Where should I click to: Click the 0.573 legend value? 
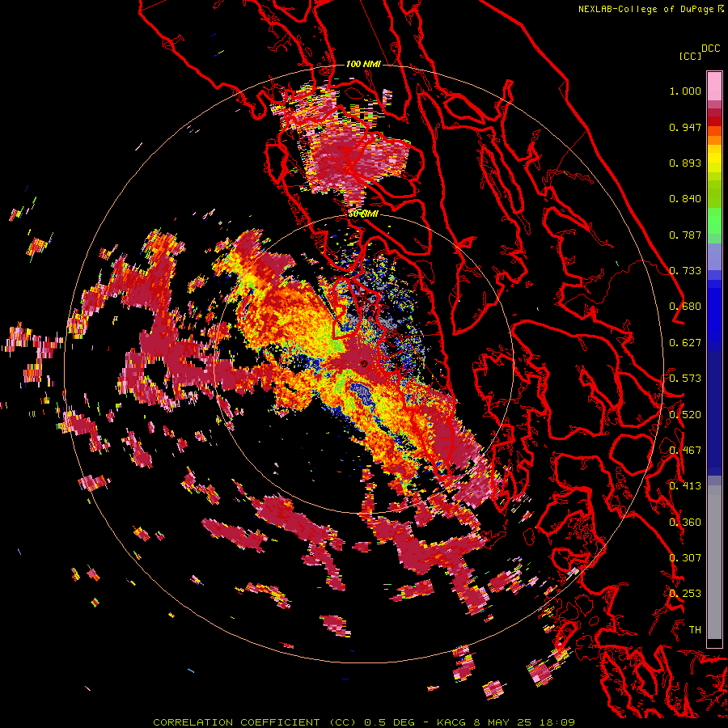[685, 379]
